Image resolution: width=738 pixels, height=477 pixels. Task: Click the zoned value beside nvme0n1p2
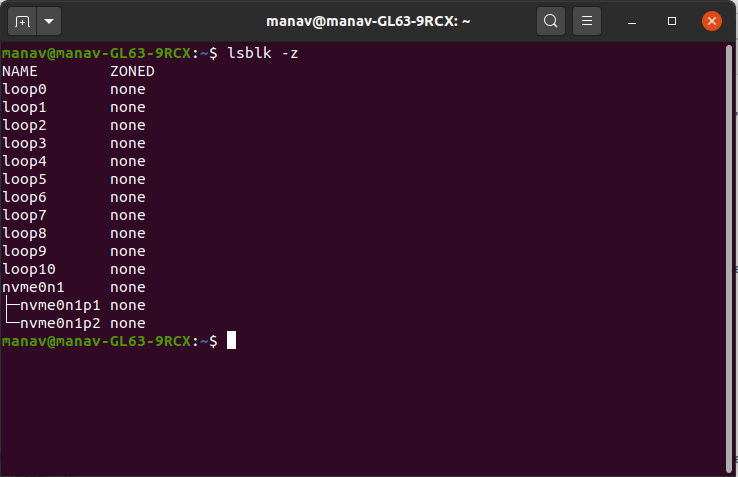point(128,323)
